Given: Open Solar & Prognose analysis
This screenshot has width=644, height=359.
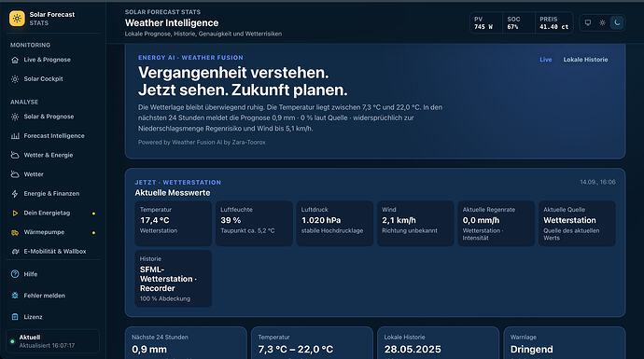Looking at the screenshot, I should click(x=53, y=117).
